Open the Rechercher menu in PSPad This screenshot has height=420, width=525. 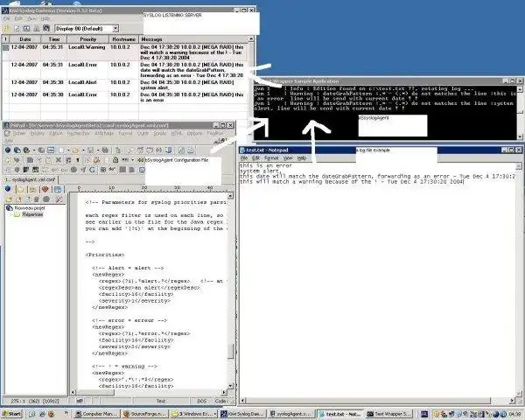pyautogui.click(x=79, y=133)
